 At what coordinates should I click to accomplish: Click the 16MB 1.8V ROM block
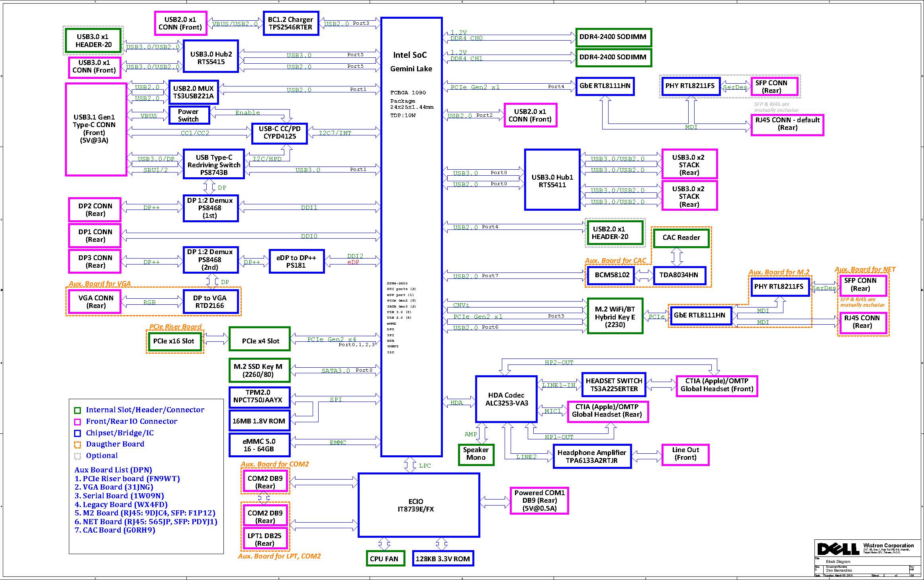[260, 420]
